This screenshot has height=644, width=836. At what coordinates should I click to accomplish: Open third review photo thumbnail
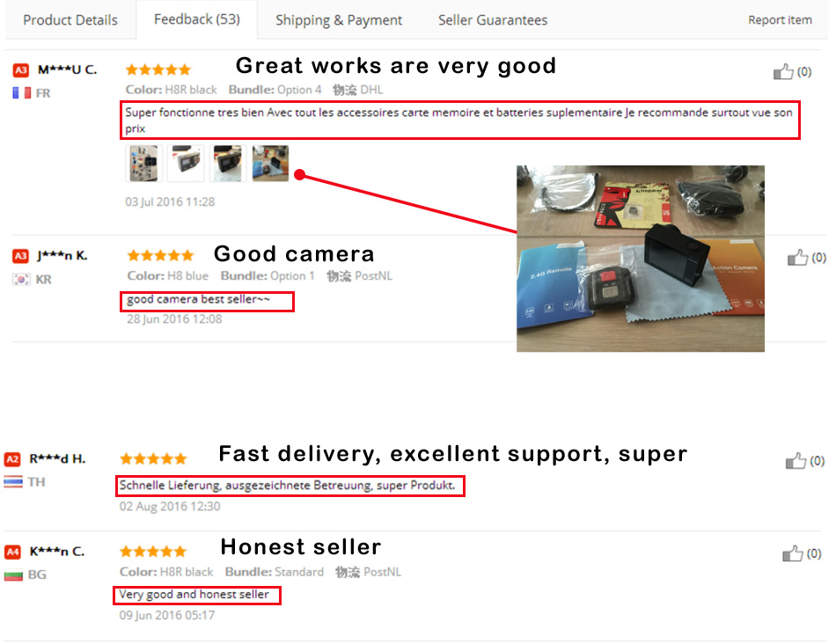[228, 164]
